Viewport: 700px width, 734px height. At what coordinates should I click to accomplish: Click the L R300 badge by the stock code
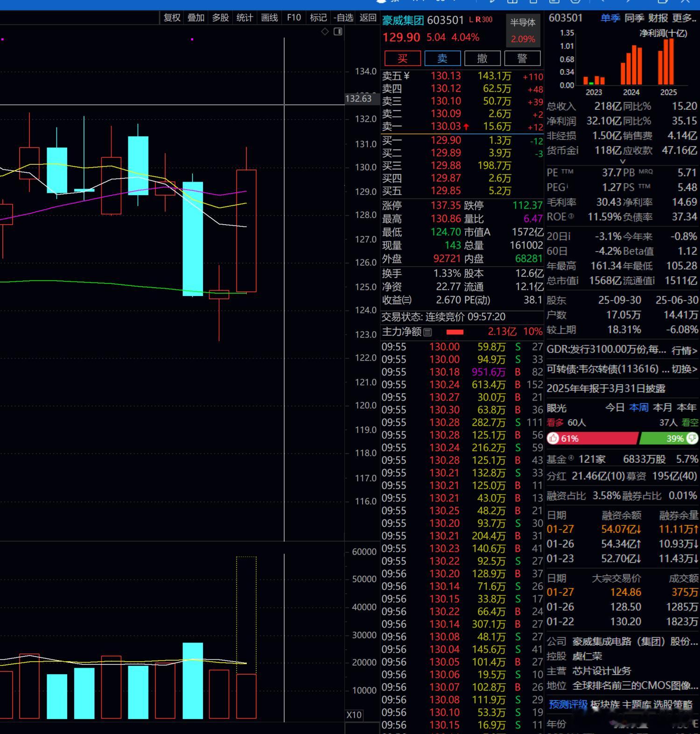tap(481, 20)
